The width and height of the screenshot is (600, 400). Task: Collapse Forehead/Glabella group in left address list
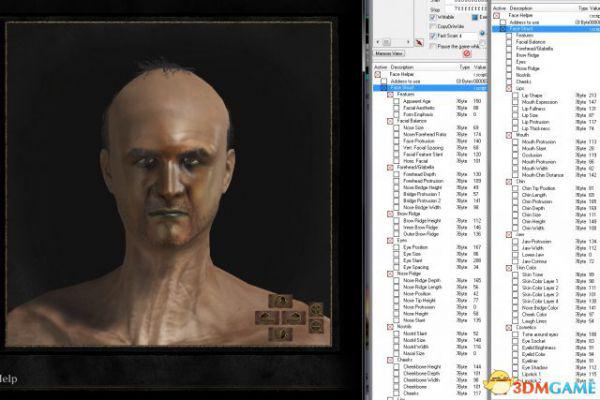click(x=390, y=168)
